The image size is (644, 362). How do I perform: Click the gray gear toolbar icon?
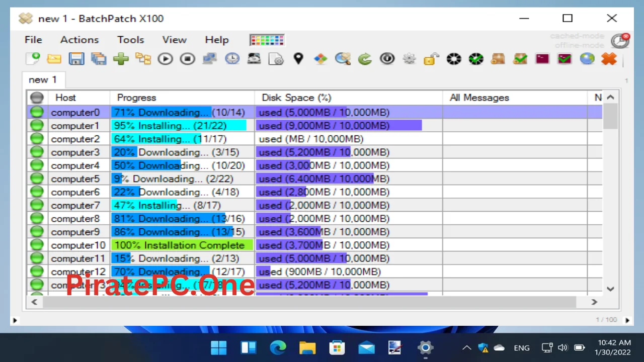click(x=409, y=59)
